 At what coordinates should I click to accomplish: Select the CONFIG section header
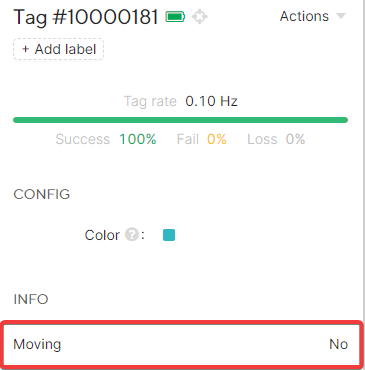point(42,194)
